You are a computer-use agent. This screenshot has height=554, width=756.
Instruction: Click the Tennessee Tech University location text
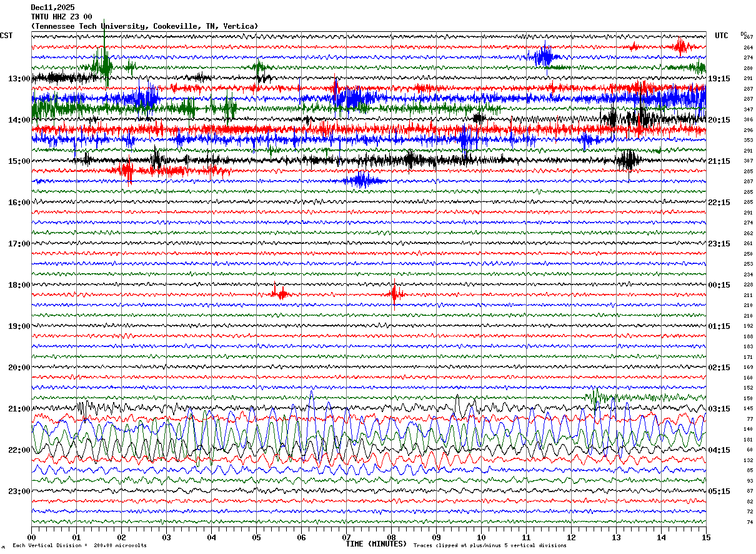click(144, 26)
